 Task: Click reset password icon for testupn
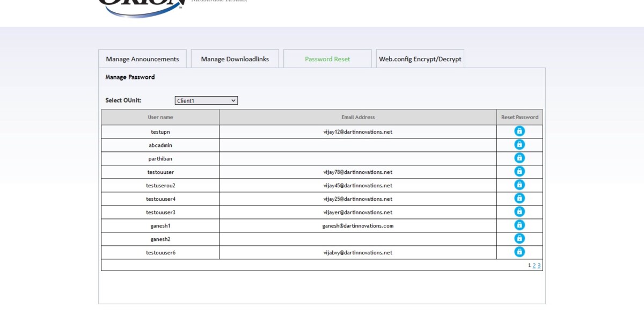pos(519,131)
